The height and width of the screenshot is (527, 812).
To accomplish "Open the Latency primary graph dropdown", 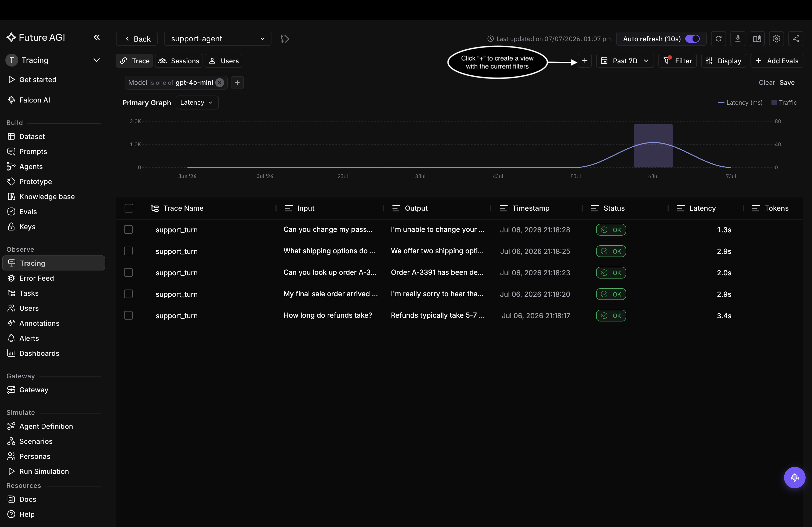I will point(197,103).
